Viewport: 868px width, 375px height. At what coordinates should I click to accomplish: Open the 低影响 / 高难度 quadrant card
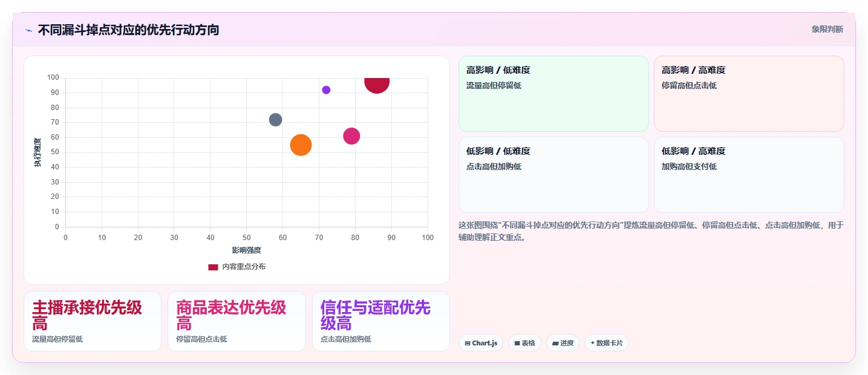click(749, 175)
